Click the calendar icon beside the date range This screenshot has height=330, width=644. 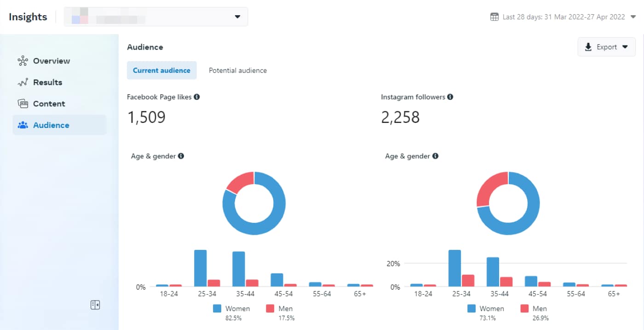point(494,17)
